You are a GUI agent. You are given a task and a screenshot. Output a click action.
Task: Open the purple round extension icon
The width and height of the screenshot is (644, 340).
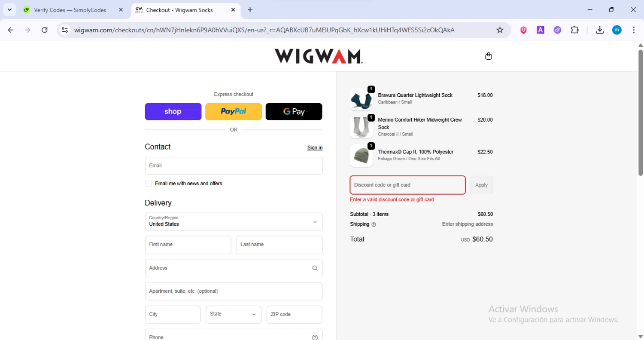[x=557, y=30]
